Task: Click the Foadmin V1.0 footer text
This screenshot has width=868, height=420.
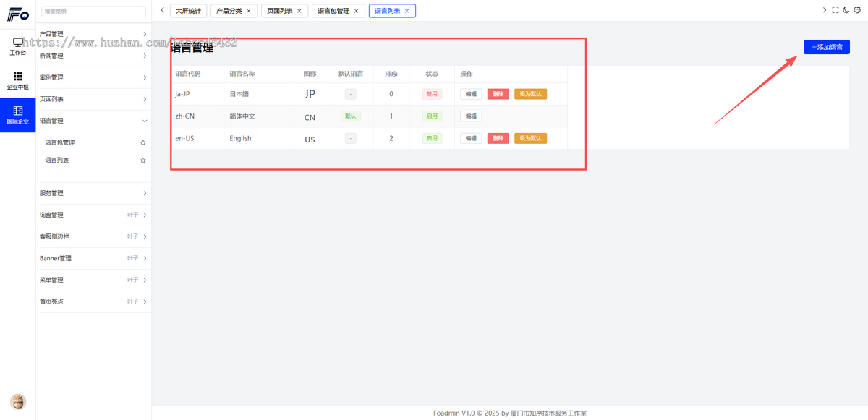Action: (x=510, y=413)
